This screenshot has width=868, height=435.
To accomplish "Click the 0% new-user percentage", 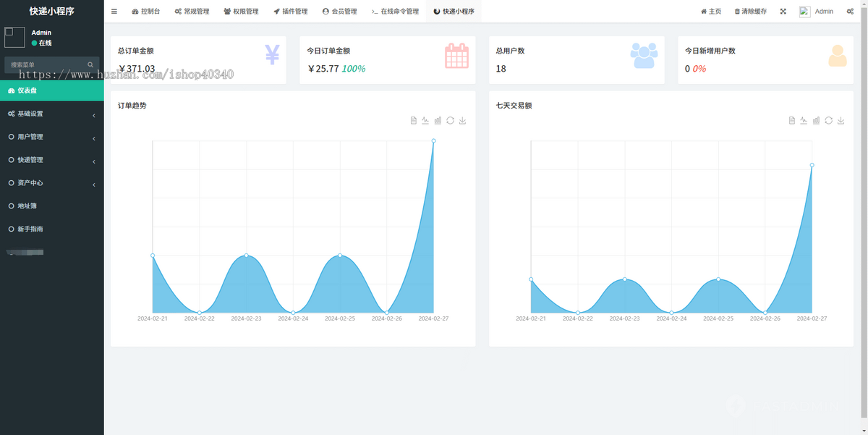I will [699, 69].
